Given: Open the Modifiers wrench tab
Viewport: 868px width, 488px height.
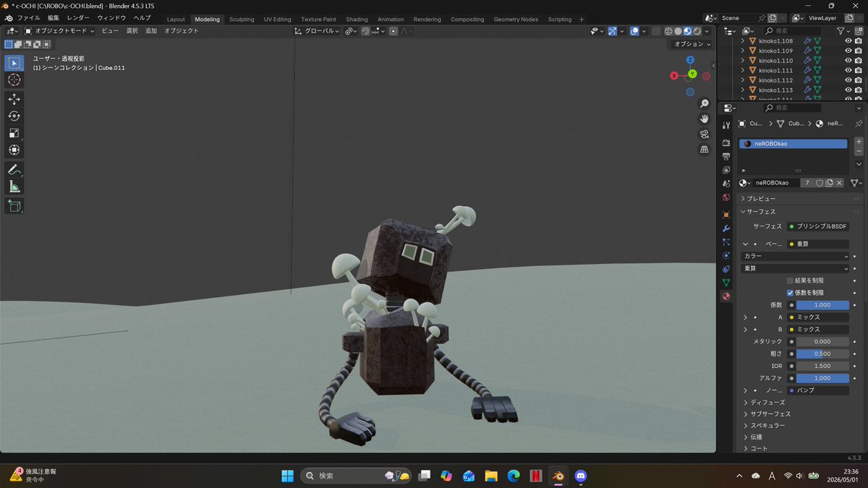Looking at the screenshot, I should tap(726, 228).
